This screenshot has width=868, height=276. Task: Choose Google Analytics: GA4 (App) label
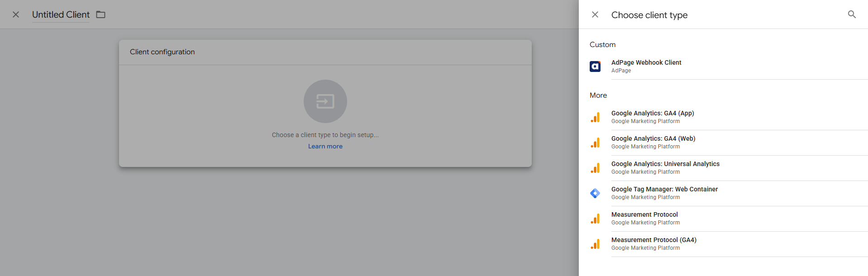[653, 113]
